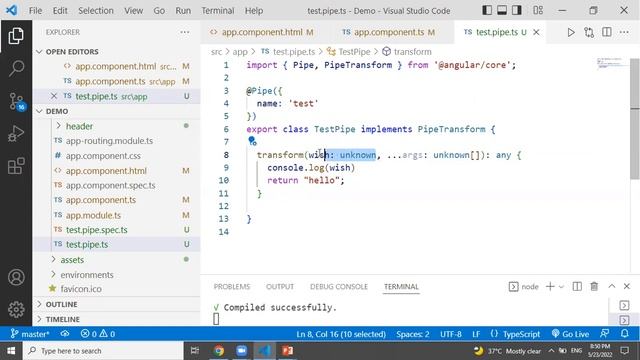
Task: Open the Accounts menu icon
Action: (16, 277)
